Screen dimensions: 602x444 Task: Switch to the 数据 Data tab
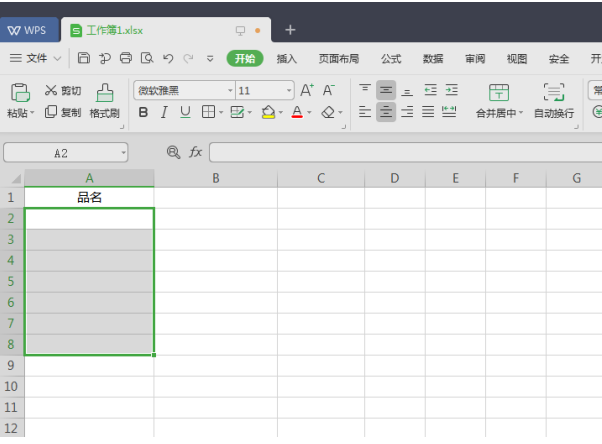point(433,59)
